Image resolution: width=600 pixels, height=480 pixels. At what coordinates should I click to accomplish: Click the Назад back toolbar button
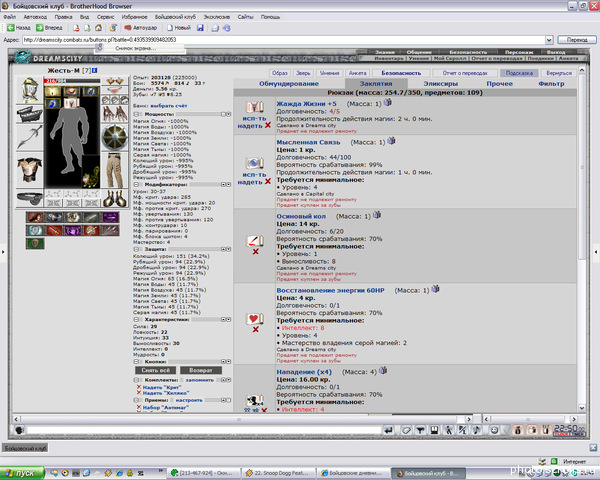point(19,28)
